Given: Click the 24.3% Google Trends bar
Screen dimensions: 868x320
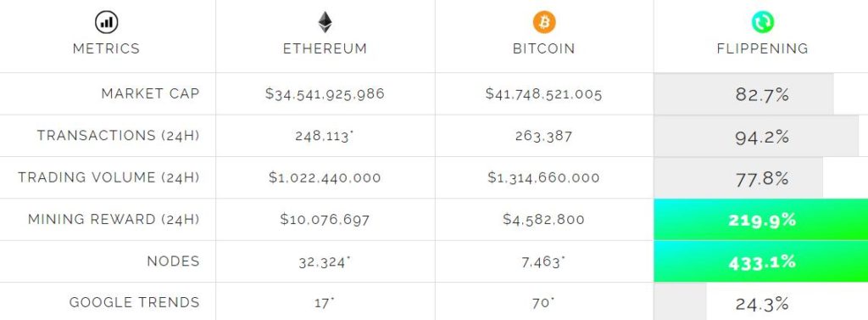Looking at the screenshot, I should [x=681, y=302].
